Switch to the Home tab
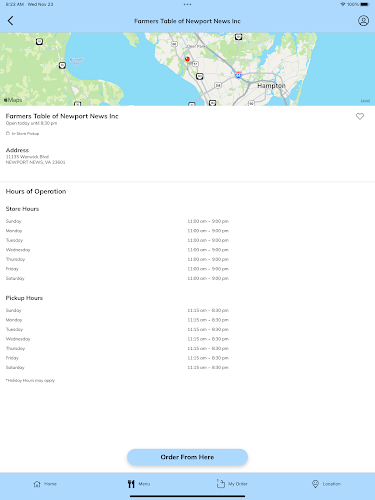Image resolution: width=375 pixels, height=500 pixels. [x=45, y=484]
